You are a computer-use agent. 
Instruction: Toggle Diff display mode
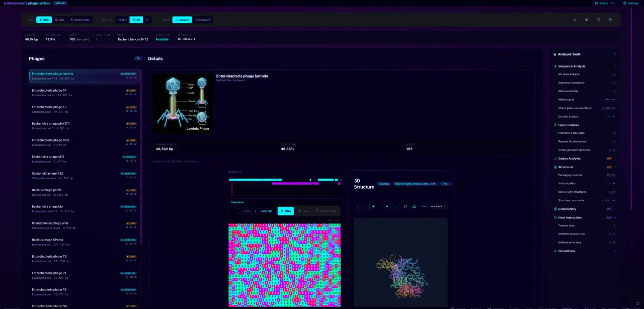pos(122,20)
